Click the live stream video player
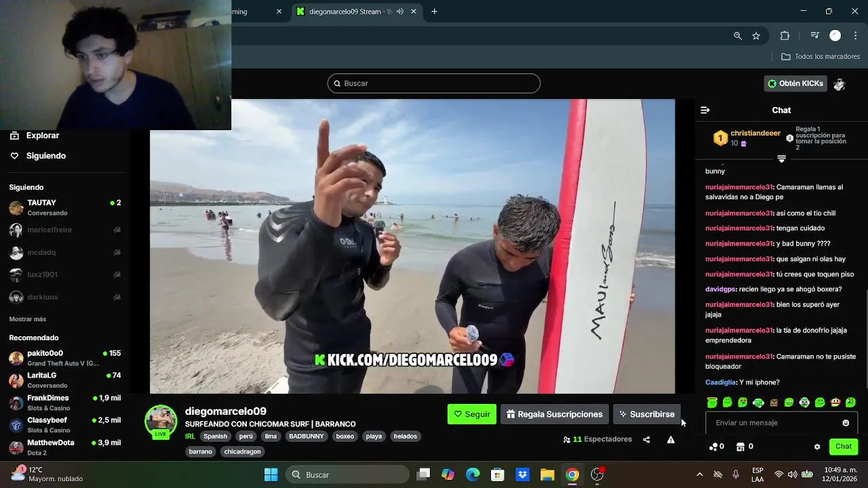Screen dimensions: 868x488 pos(412,247)
